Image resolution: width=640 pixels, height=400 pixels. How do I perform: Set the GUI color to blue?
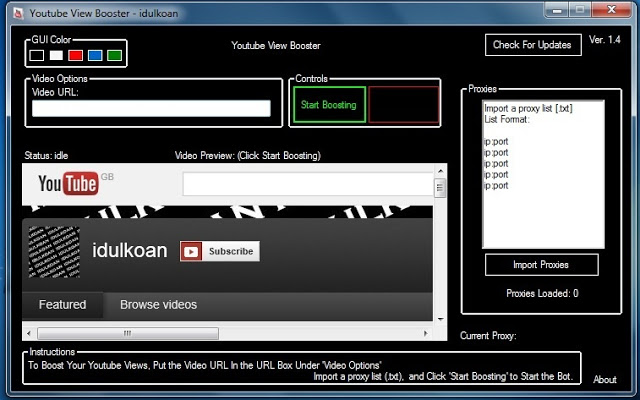(x=95, y=55)
